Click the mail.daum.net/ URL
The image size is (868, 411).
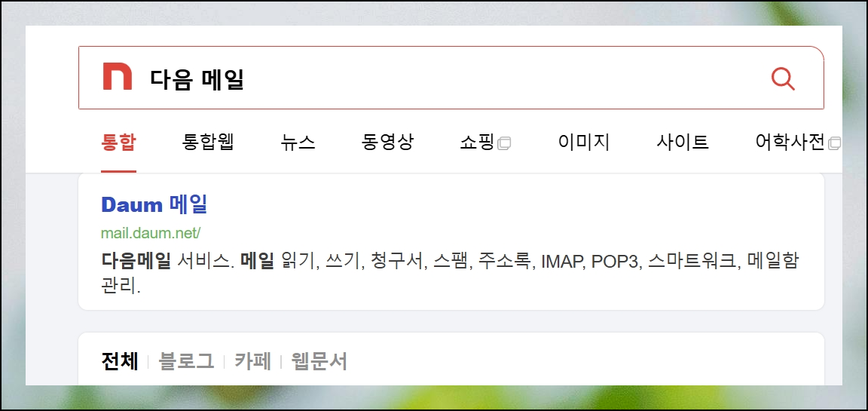[151, 233]
